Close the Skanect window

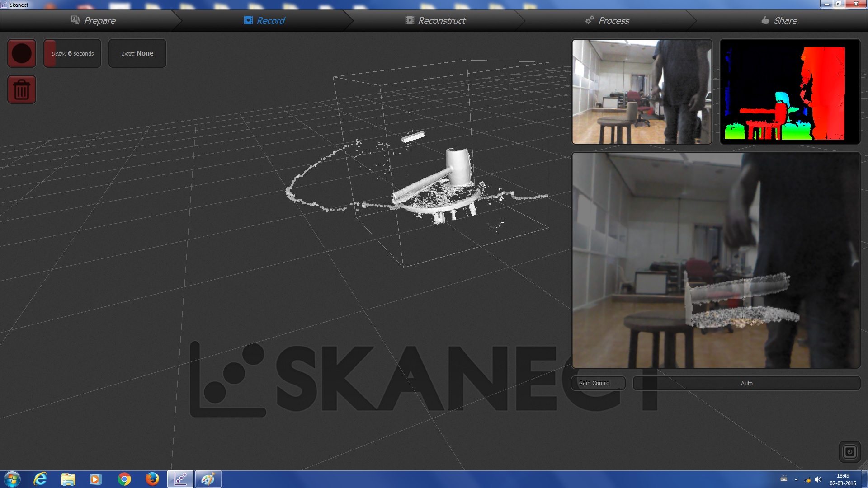pyautogui.click(x=856, y=4)
